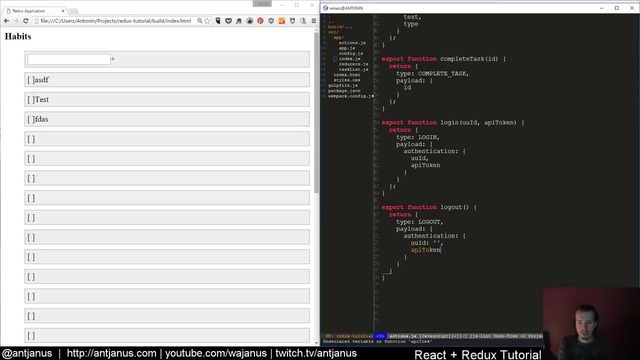Open app.js in the file tree
Screen dimensions: 640x360
347,48
